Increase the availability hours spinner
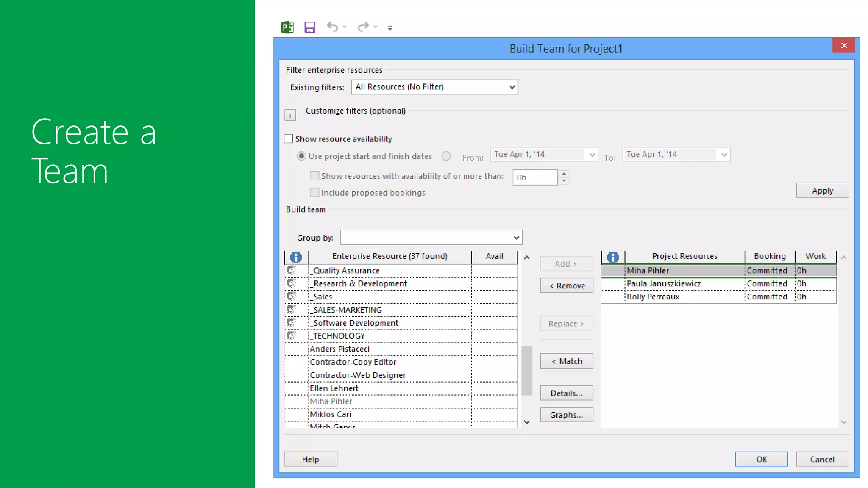 pyautogui.click(x=564, y=174)
